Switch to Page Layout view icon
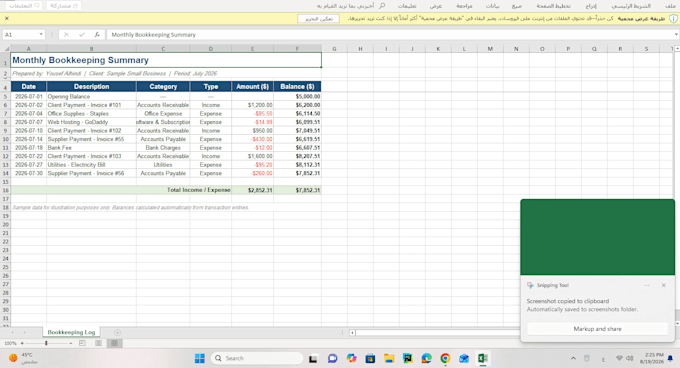680x368 pixels. (98, 343)
